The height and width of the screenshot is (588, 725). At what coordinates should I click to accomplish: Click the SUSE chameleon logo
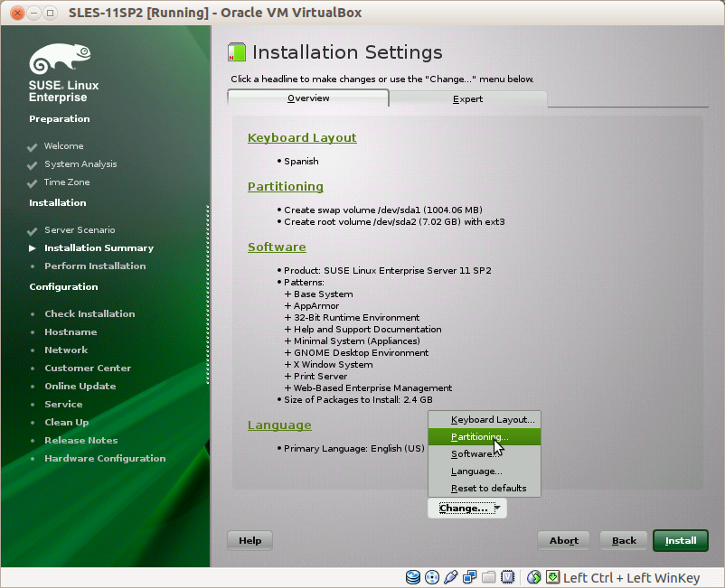tap(60, 59)
